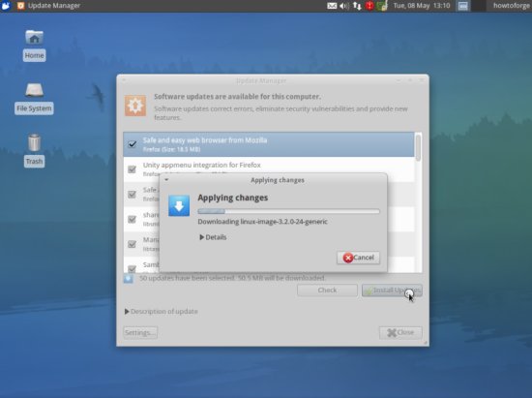Click the red alert tray icon

click(x=369, y=6)
